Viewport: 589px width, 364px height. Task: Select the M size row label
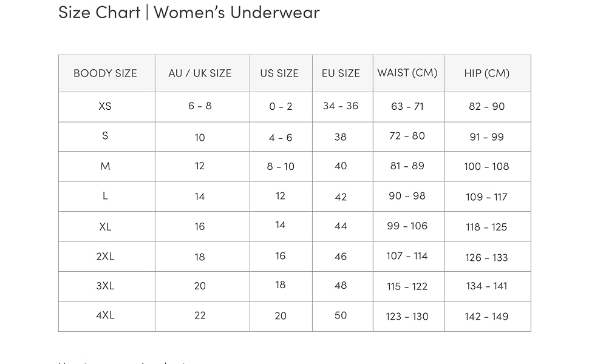click(x=105, y=166)
